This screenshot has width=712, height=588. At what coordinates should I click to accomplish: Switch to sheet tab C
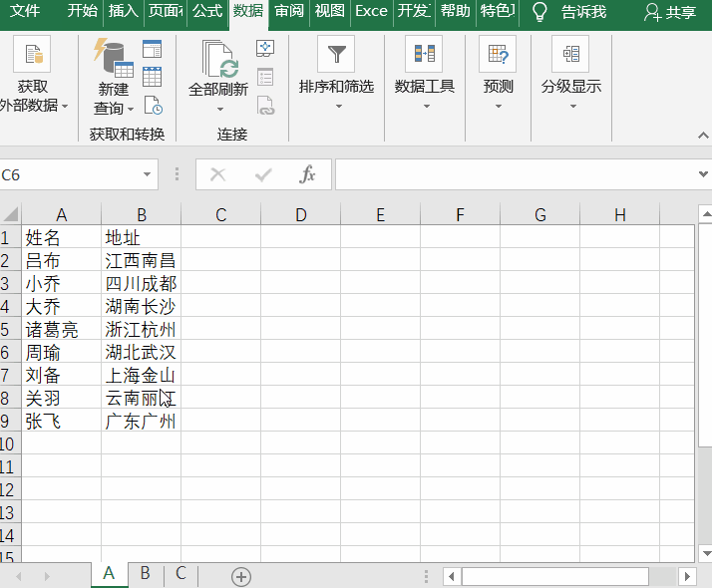coord(180,573)
